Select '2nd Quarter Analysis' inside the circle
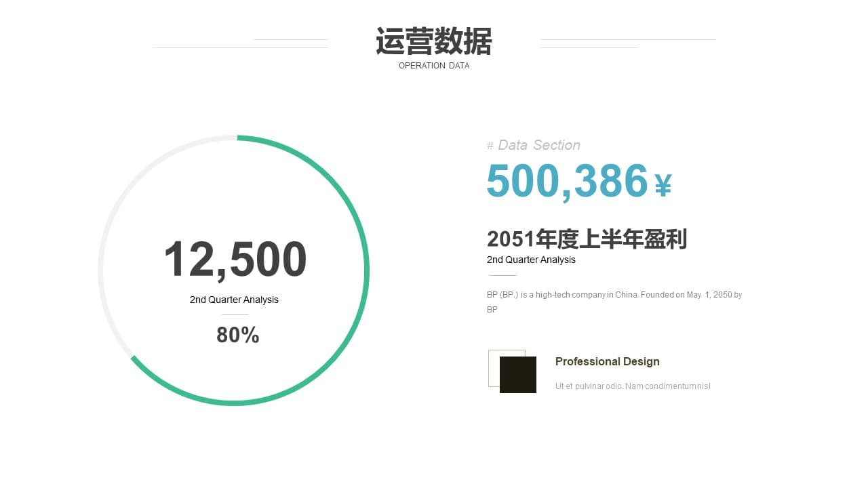The image size is (868, 488). coord(234,300)
